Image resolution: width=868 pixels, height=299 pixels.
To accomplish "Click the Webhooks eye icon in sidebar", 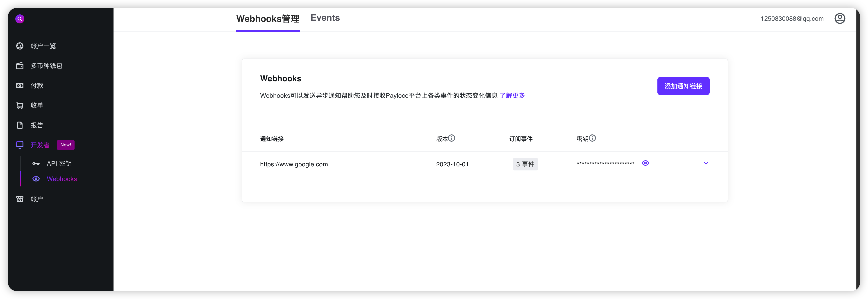I will coord(36,179).
